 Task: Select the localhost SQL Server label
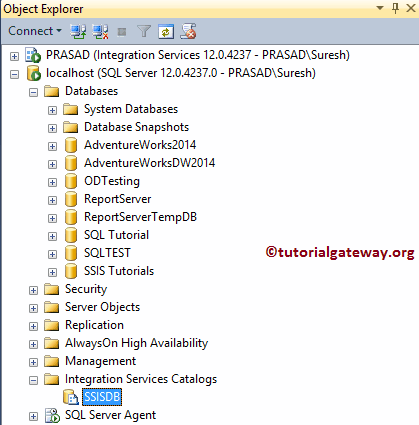[181, 73]
